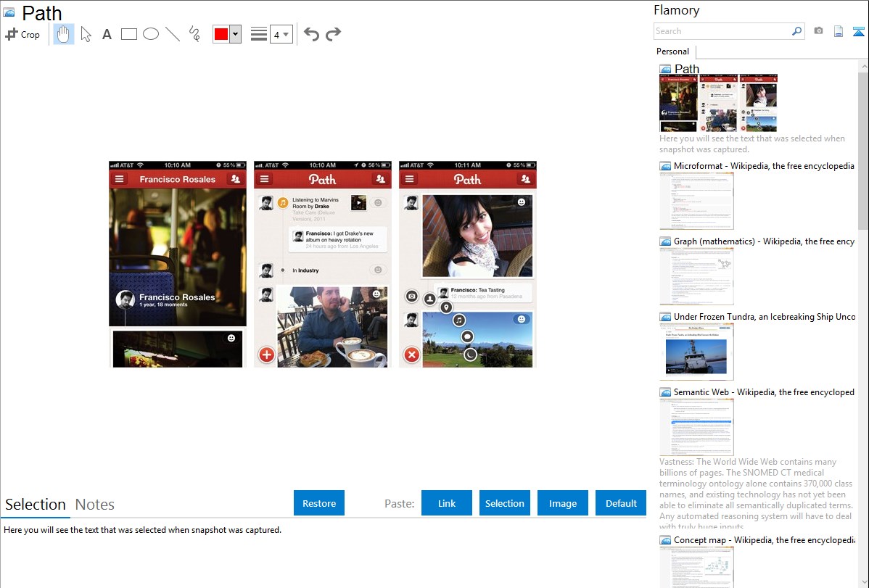Click the icon beside Concept map title
This screenshot has height=588, width=869.
coord(665,540)
